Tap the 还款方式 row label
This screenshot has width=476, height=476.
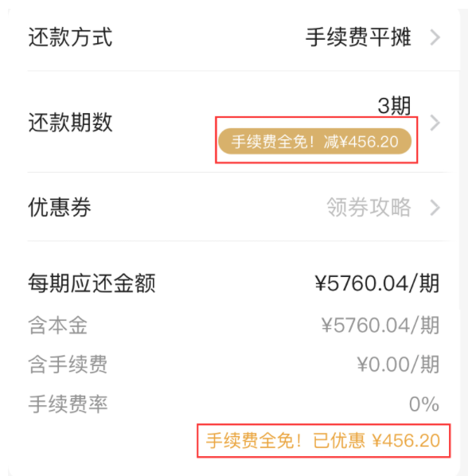[70, 37]
